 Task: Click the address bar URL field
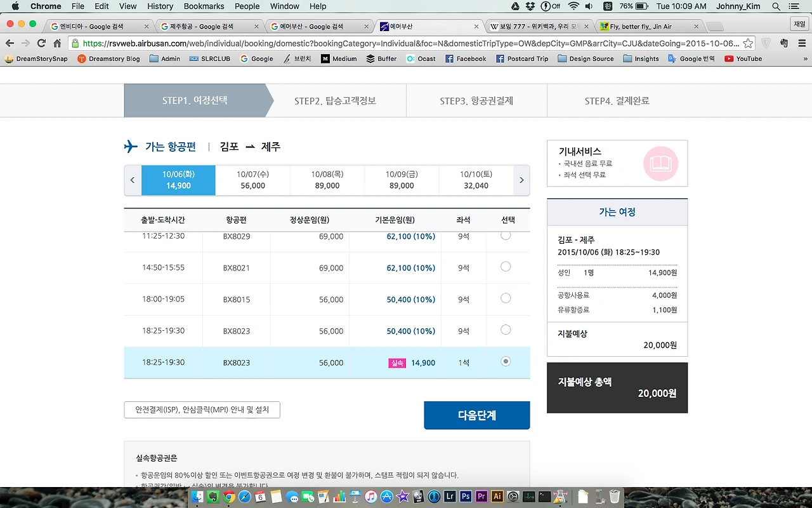406,43
